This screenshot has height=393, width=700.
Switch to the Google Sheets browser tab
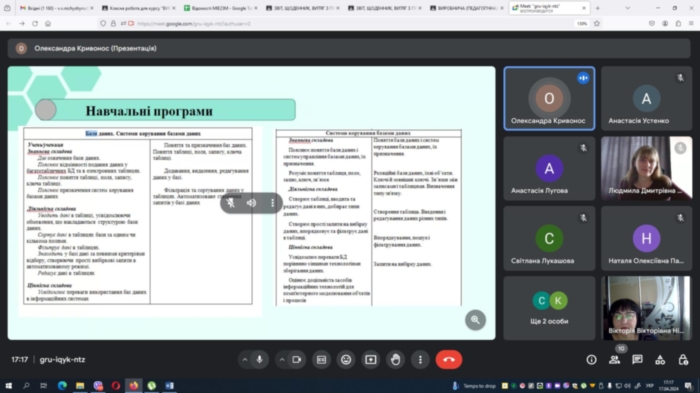pos(221,8)
